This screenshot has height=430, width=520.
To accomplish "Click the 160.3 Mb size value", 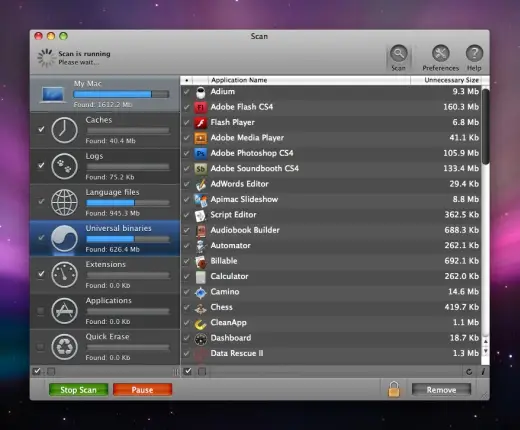I will [461, 107].
